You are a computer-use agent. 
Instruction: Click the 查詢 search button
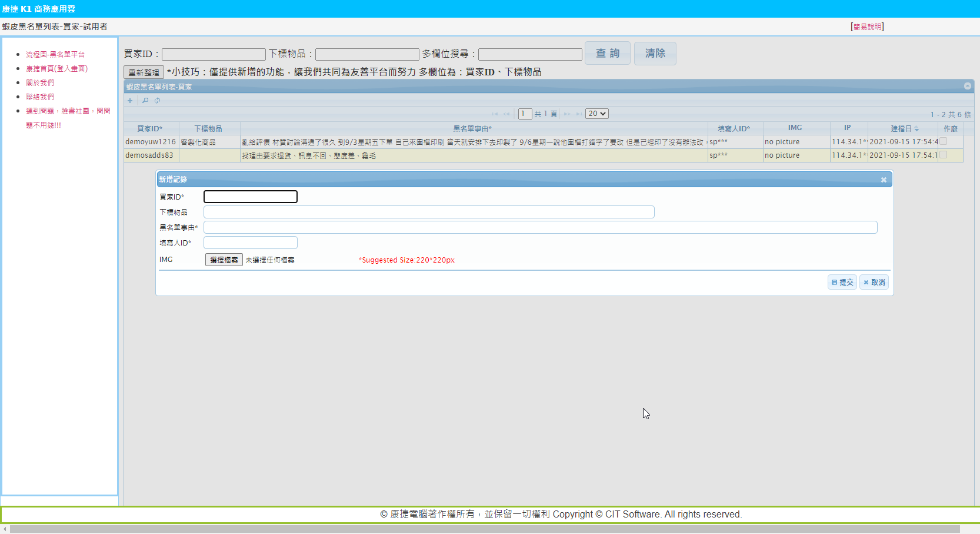[607, 54]
